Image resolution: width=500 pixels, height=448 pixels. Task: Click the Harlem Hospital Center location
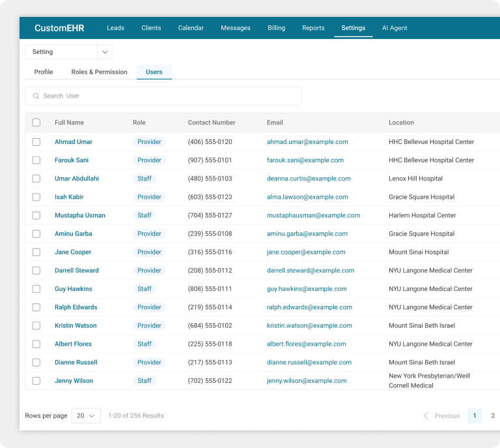422,216
